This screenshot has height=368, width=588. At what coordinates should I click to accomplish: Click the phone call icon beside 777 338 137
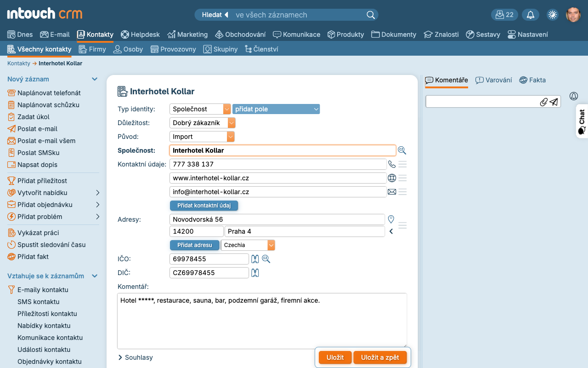click(x=391, y=164)
